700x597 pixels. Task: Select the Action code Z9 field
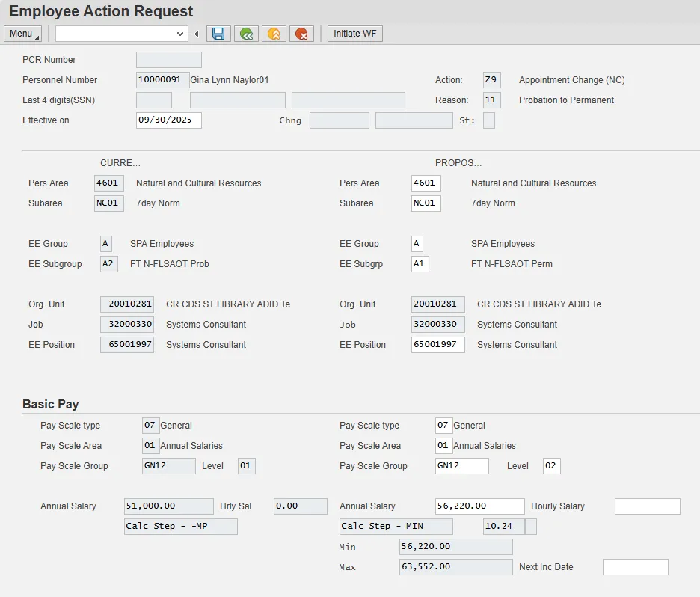(491, 80)
